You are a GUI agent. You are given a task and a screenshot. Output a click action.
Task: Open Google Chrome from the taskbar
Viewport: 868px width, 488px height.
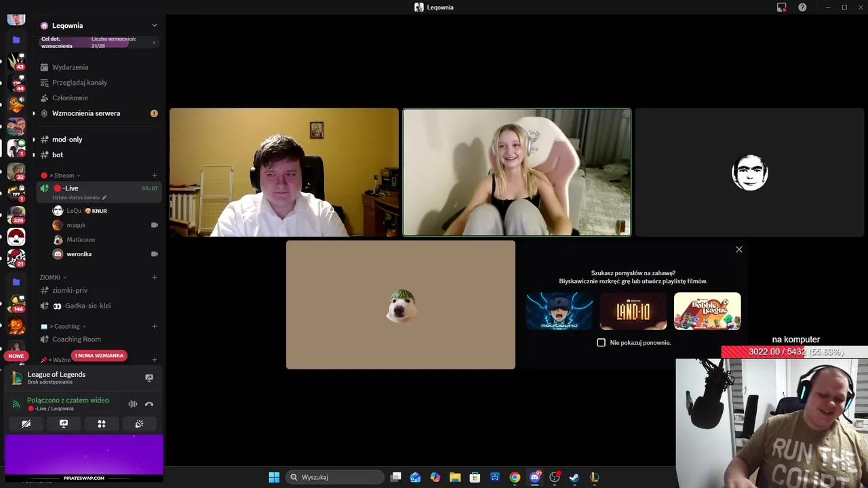[515, 477]
